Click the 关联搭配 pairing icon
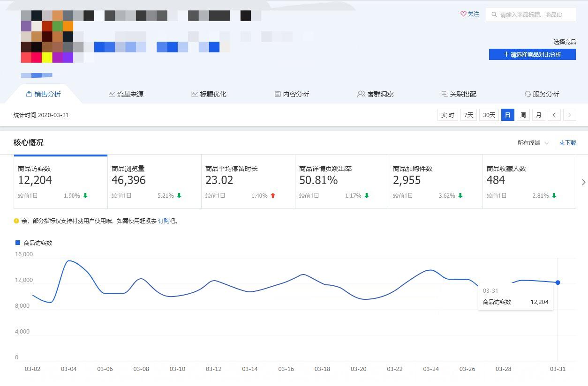 pyautogui.click(x=445, y=94)
